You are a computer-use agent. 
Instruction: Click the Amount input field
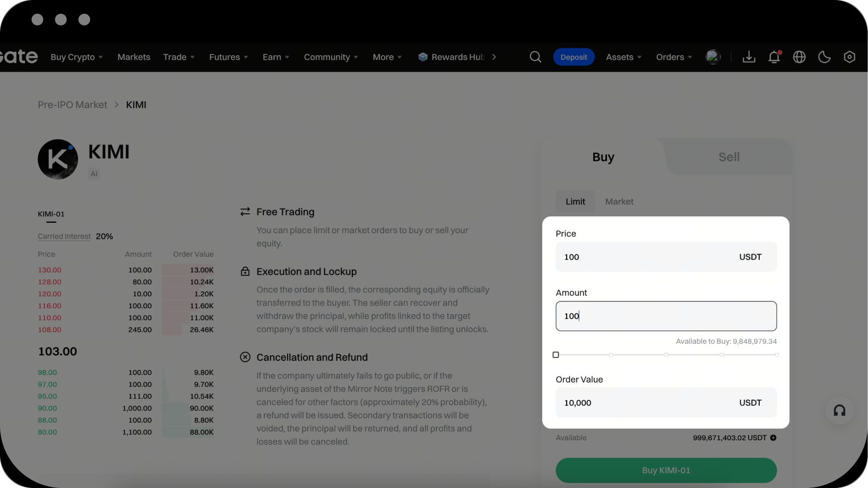666,316
